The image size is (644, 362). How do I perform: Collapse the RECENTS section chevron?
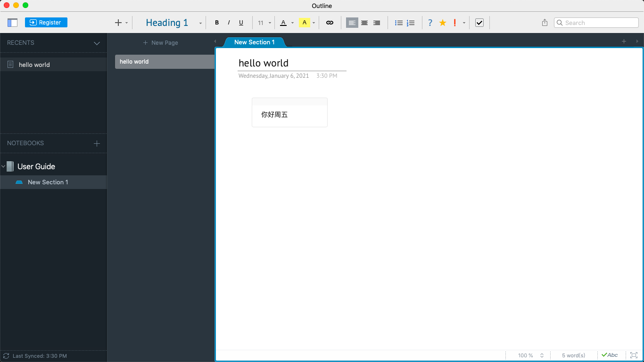[97, 43]
